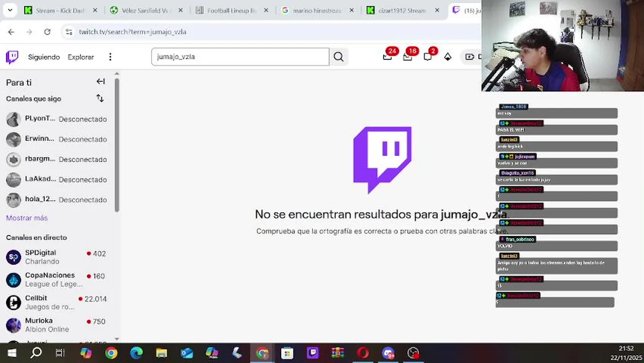Open Opera browser from taskbar
The height and width of the screenshot is (363, 644).
pyautogui.click(x=363, y=353)
